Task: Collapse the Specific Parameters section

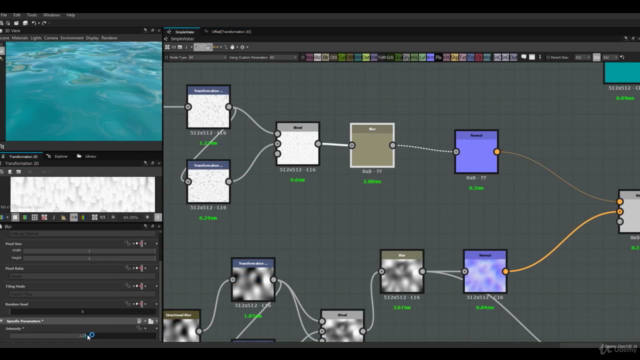Action: [x=2, y=321]
